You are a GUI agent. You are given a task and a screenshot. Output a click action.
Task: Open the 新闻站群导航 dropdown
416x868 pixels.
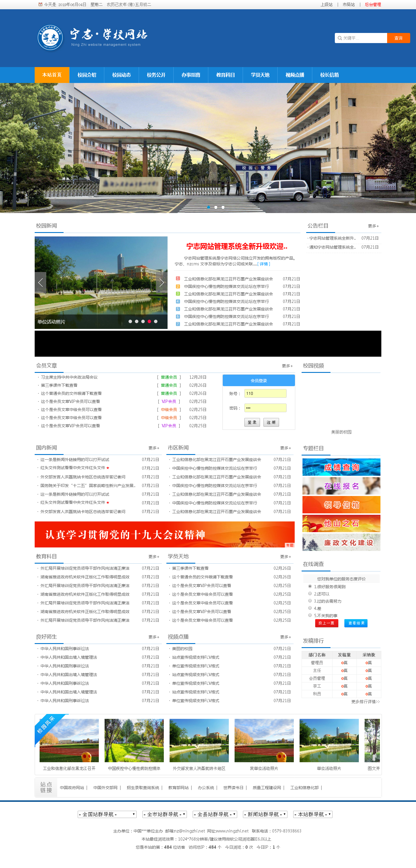[x=265, y=814]
